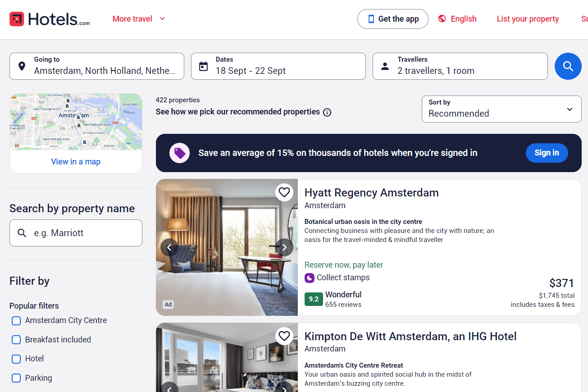The width and height of the screenshot is (588, 392).
Task: Click the globe icon beside English
Action: pos(442,19)
